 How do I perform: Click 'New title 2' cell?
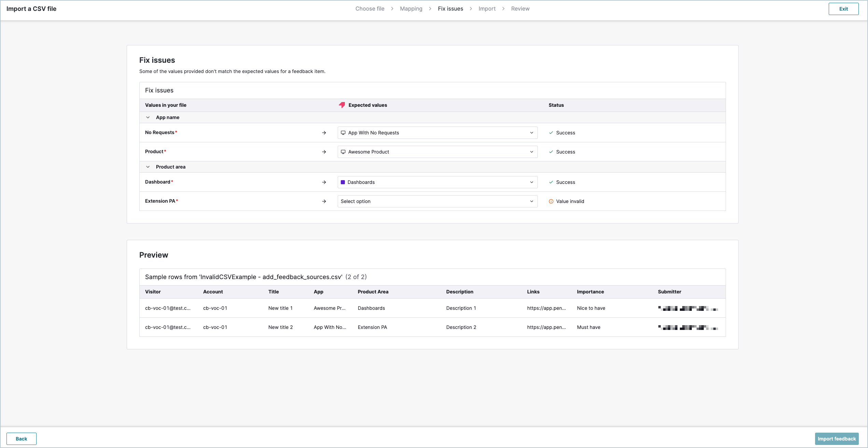coord(281,327)
